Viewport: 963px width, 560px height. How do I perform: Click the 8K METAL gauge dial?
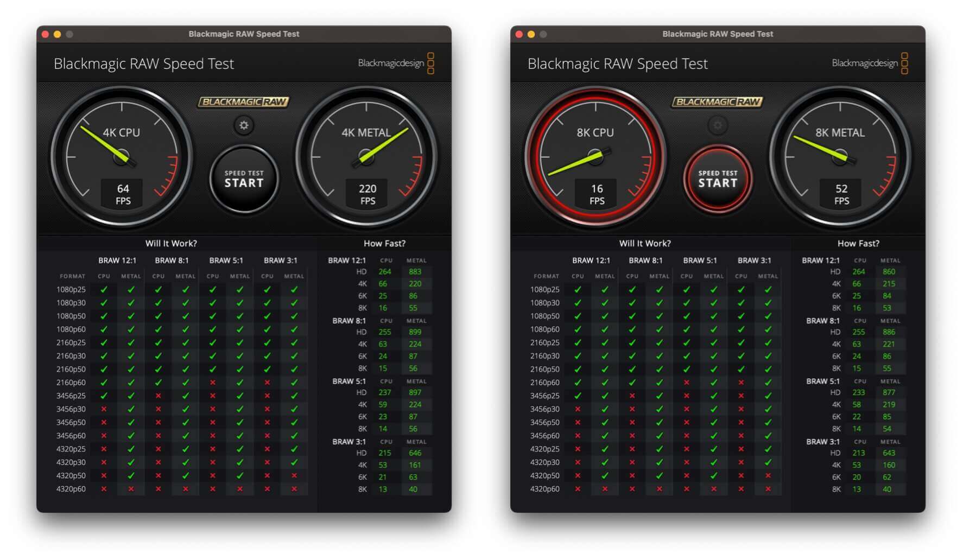[x=840, y=157]
